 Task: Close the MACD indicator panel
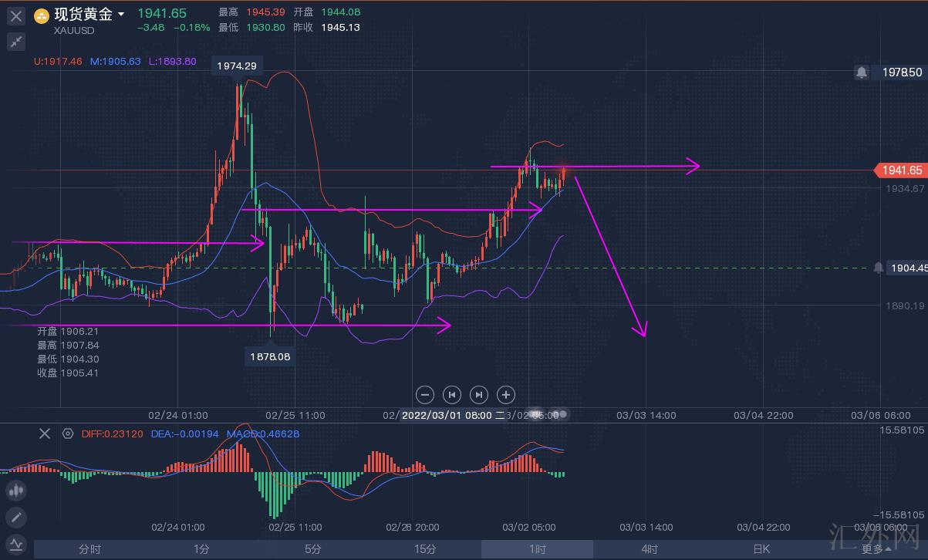click(45, 433)
